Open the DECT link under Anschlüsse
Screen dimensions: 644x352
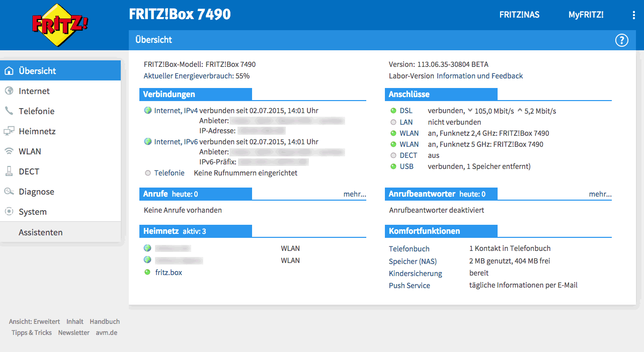point(409,155)
